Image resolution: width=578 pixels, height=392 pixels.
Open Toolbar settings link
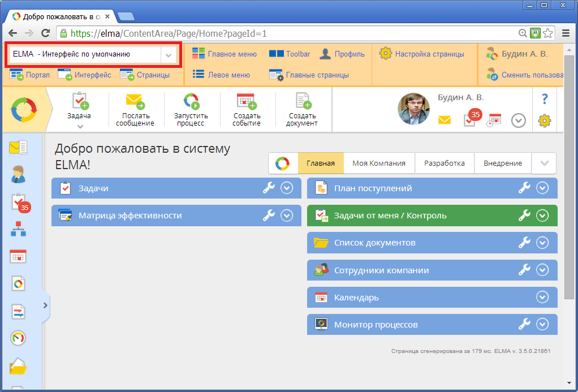click(x=290, y=54)
